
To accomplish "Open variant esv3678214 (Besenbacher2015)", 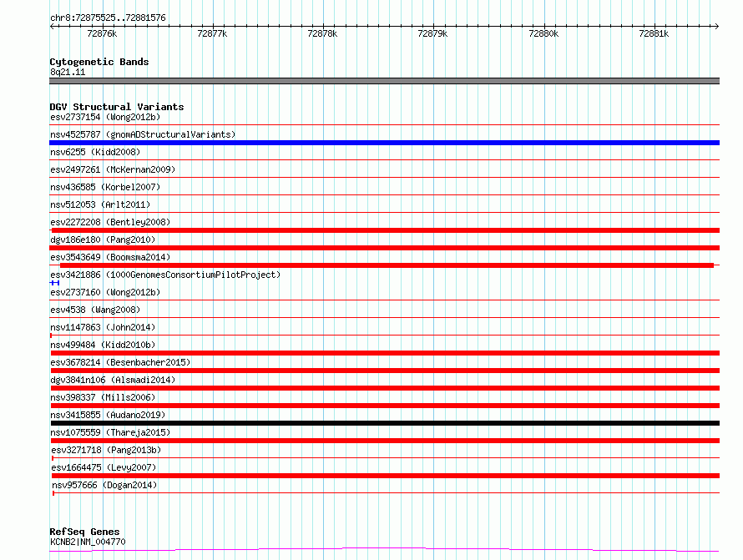I will [120, 362].
